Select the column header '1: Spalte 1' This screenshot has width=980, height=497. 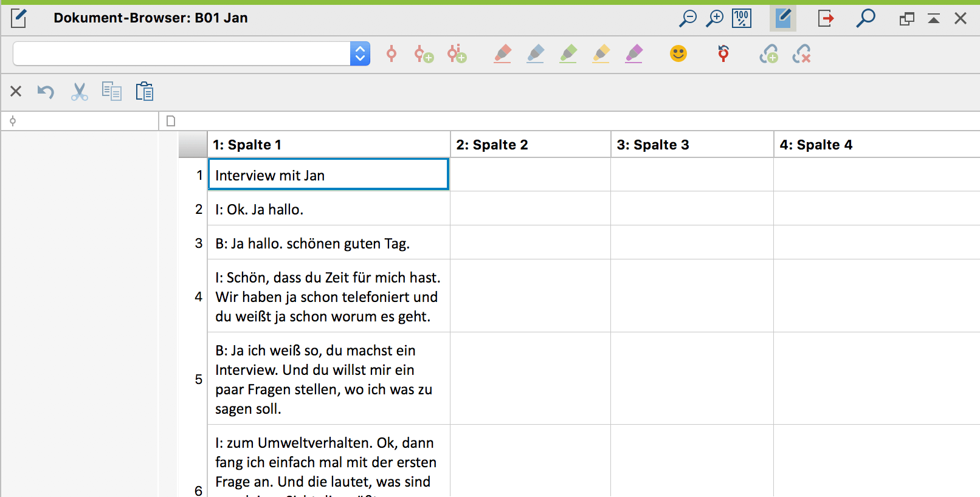(329, 145)
